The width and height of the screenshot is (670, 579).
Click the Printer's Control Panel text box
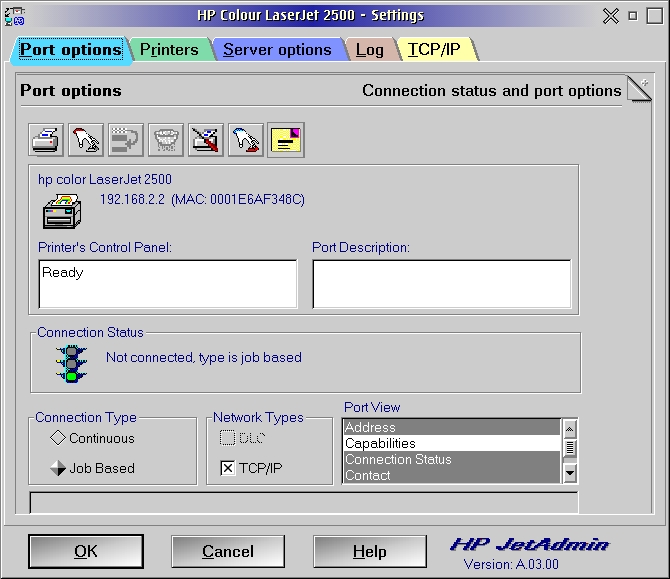click(168, 284)
